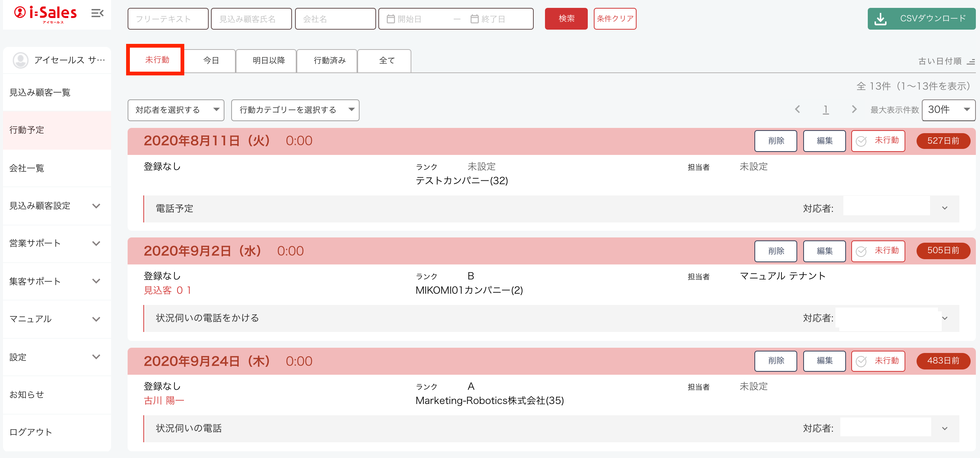Go to previous page arrow
The height and width of the screenshot is (458, 980).
pyautogui.click(x=797, y=110)
